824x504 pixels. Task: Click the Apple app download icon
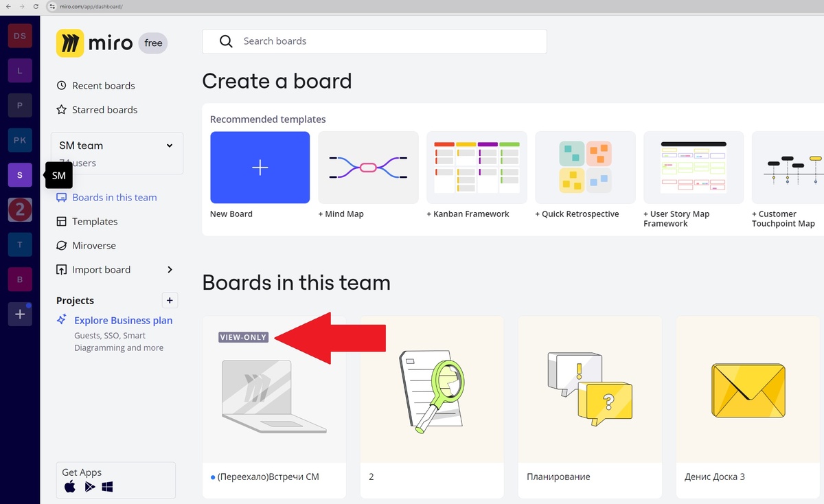69,487
